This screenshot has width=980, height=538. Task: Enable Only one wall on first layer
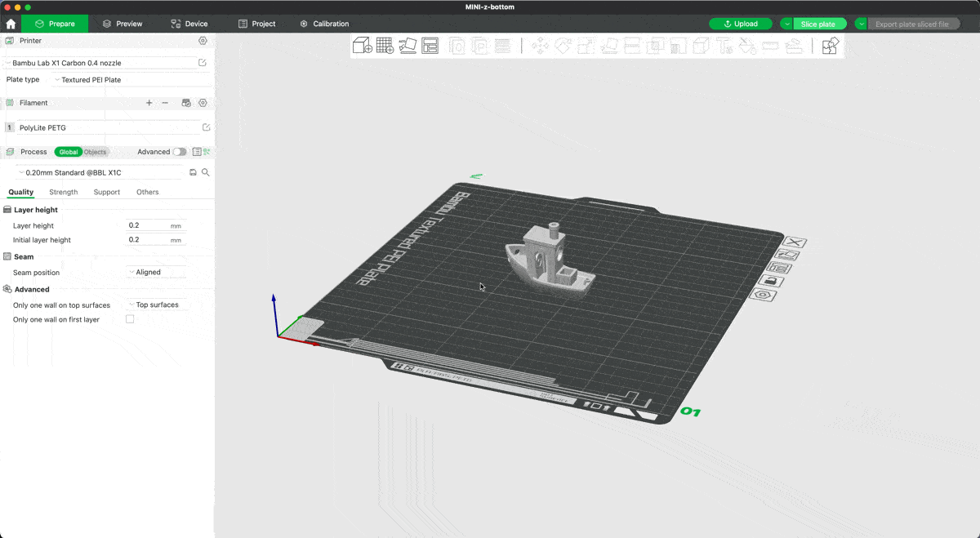pyautogui.click(x=130, y=319)
